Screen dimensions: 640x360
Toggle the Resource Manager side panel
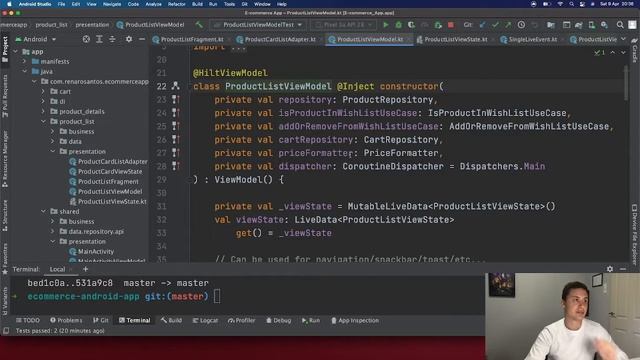click(5, 159)
